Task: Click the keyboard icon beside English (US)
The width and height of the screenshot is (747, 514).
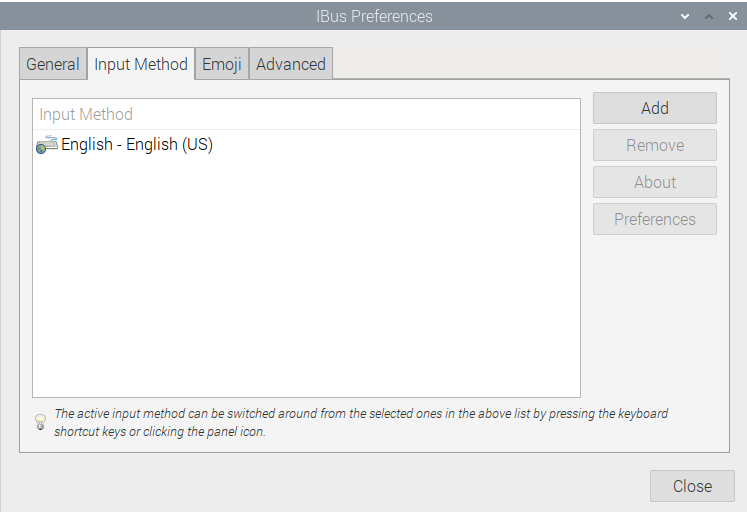Action: (47, 144)
